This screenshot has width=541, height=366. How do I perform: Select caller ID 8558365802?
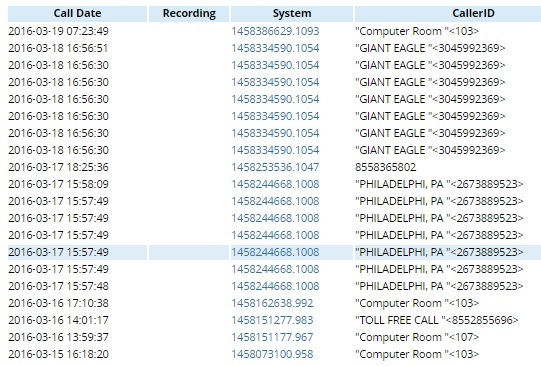[385, 167]
